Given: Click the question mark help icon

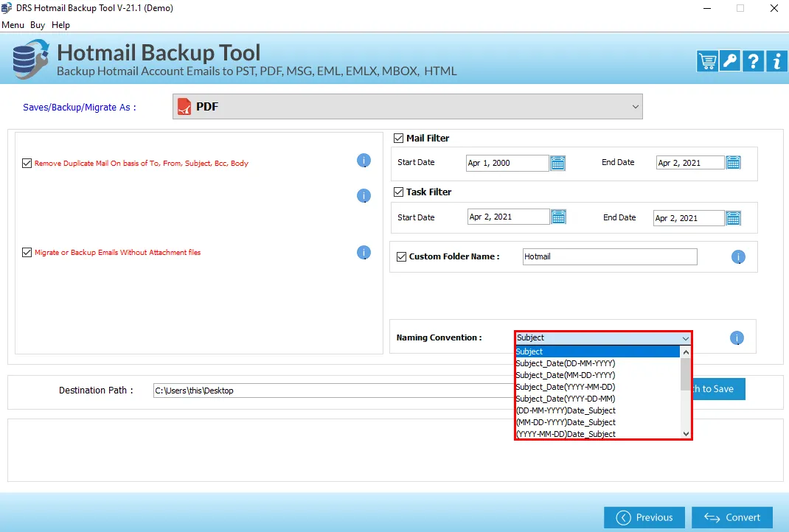Looking at the screenshot, I should pos(754,61).
